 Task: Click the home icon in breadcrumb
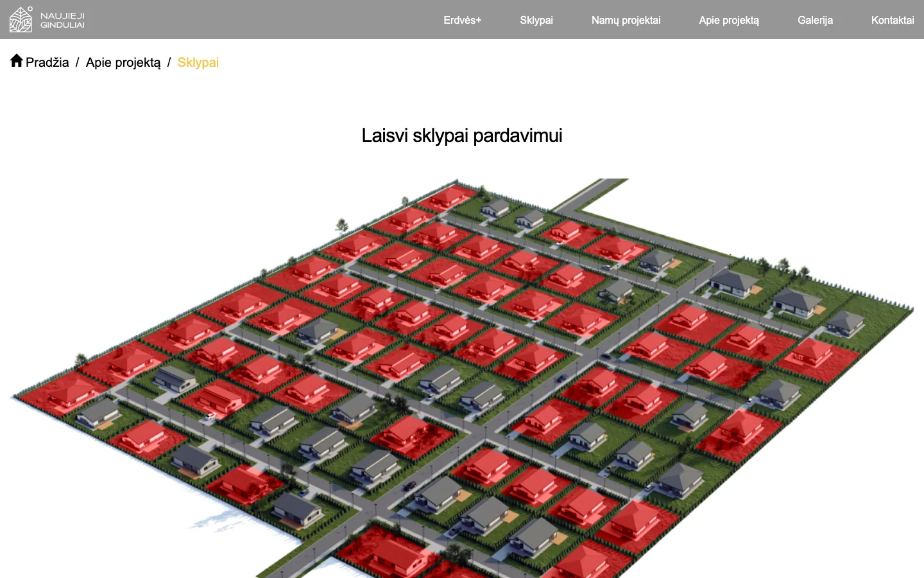pyautogui.click(x=17, y=60)
